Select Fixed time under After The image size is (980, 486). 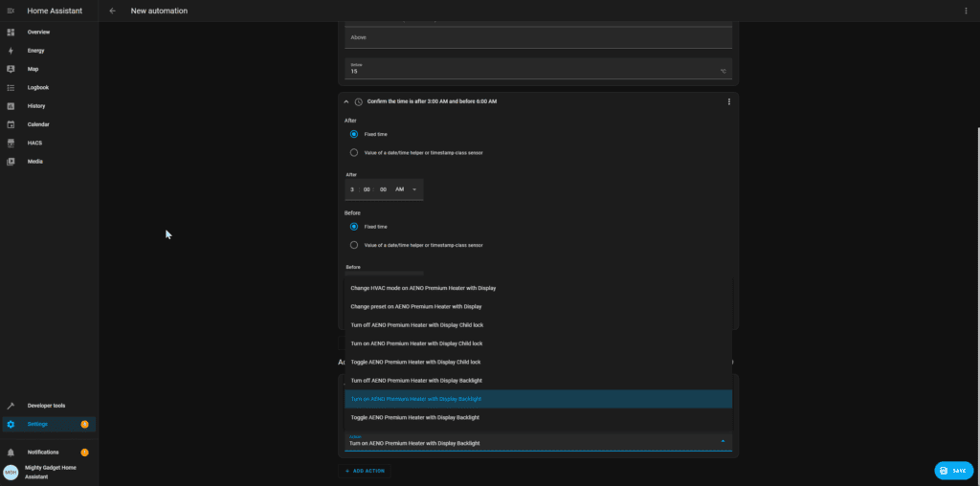coord(354,134)
